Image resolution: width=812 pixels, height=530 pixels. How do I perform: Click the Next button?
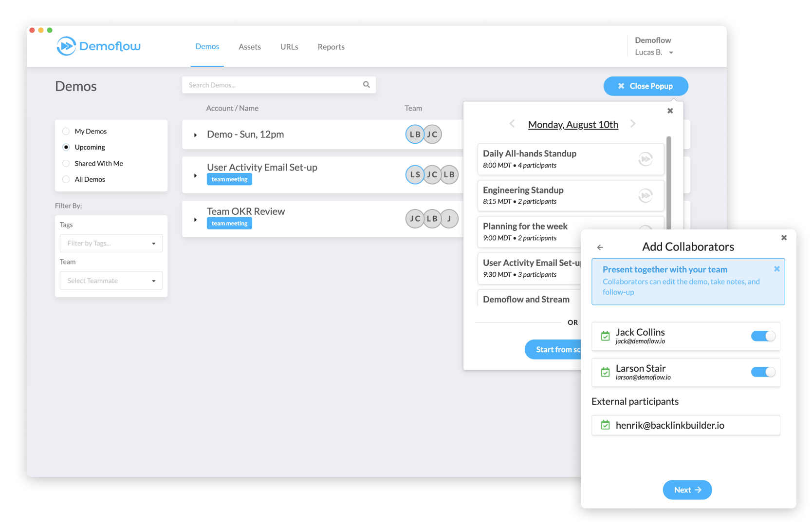pos(687,490)
